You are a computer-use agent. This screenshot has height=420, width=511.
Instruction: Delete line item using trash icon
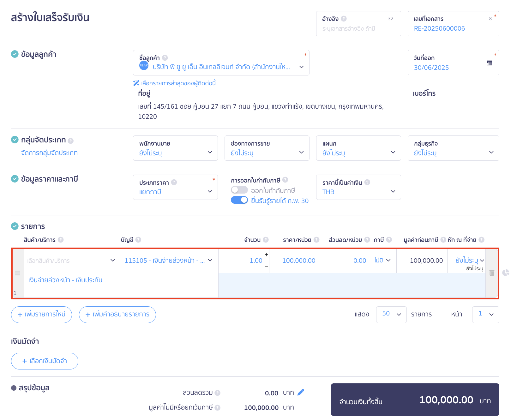(492, 273)
